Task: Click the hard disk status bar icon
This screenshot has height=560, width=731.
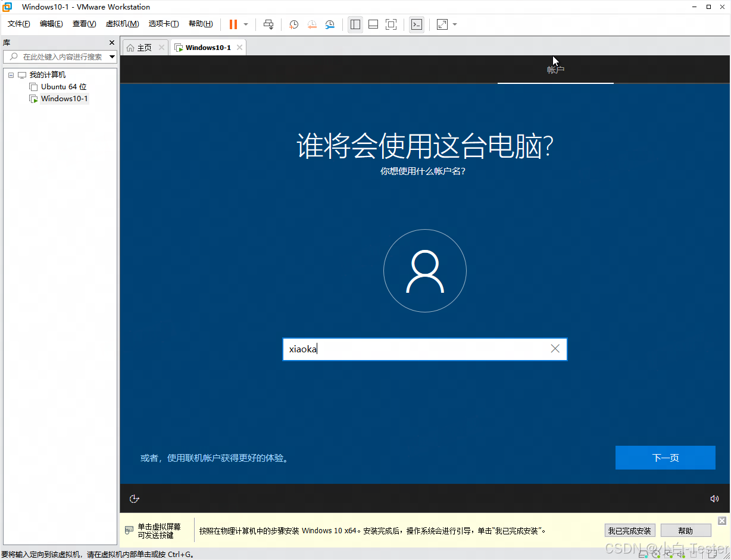Action: pos(643,554)
